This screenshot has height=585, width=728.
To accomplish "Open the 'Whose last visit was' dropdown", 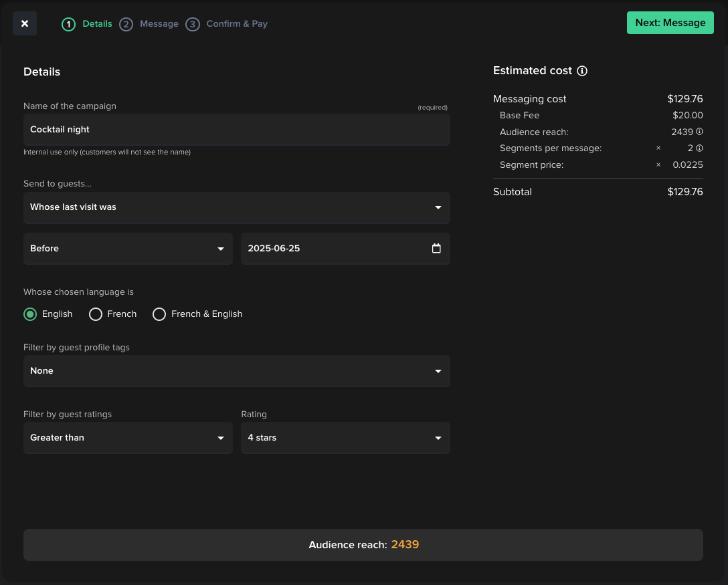I will coord(236,207).
